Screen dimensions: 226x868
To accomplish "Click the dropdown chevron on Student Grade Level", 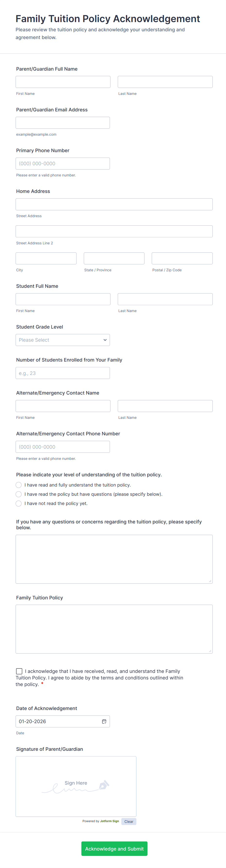I will click(105, 340).
